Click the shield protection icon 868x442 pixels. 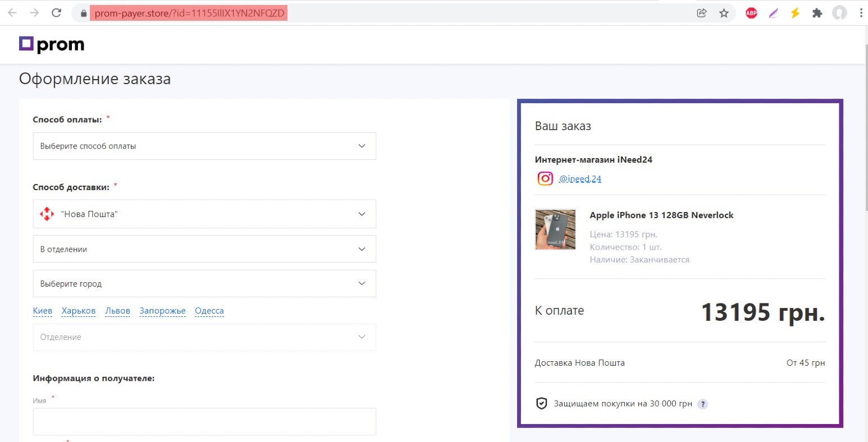point(541,403)
